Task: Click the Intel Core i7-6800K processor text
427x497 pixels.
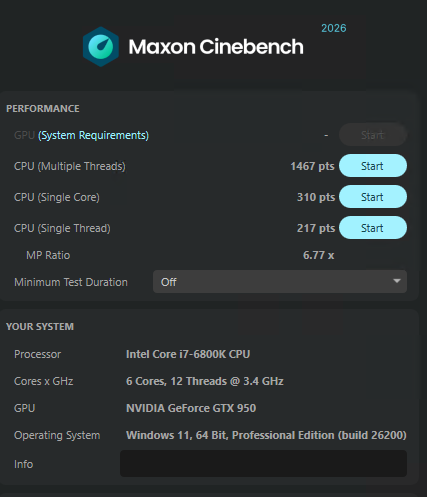Action: (188, 354)
